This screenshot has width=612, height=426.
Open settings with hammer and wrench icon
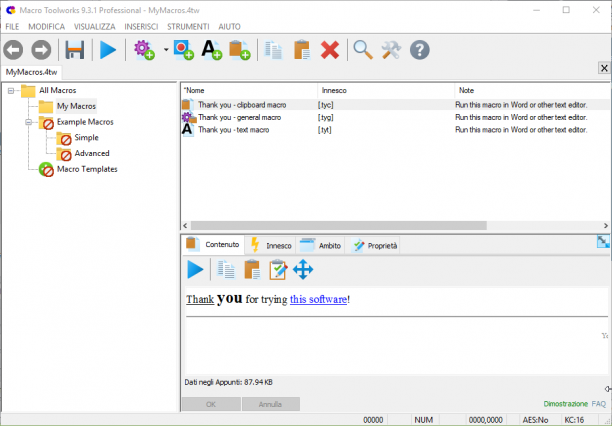[391, 50]
